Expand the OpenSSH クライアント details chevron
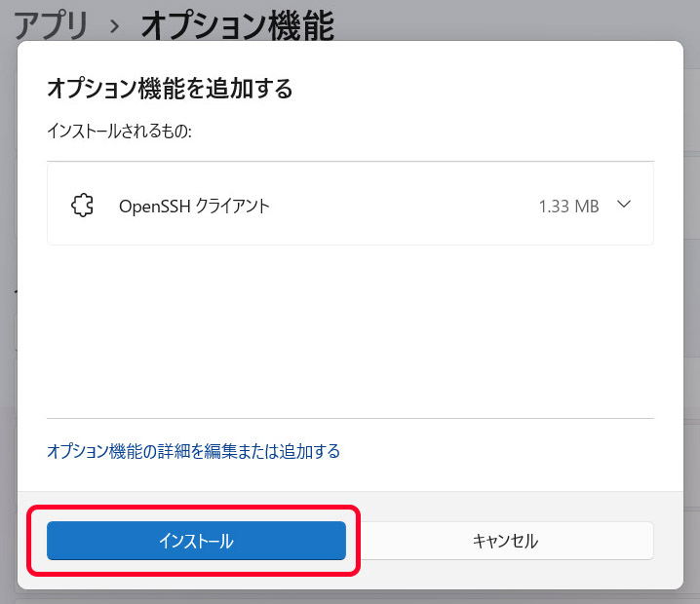This screenshot has width=700, height=604. point(624,205)
